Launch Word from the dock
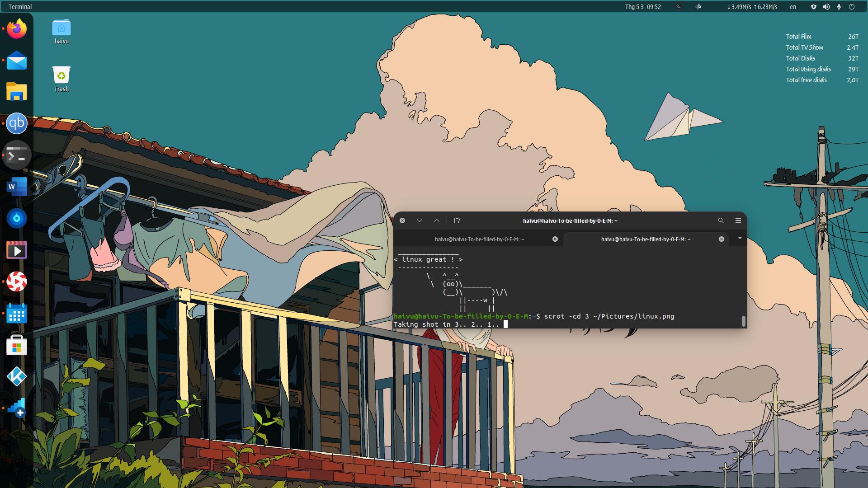 (x=17, y=187)
